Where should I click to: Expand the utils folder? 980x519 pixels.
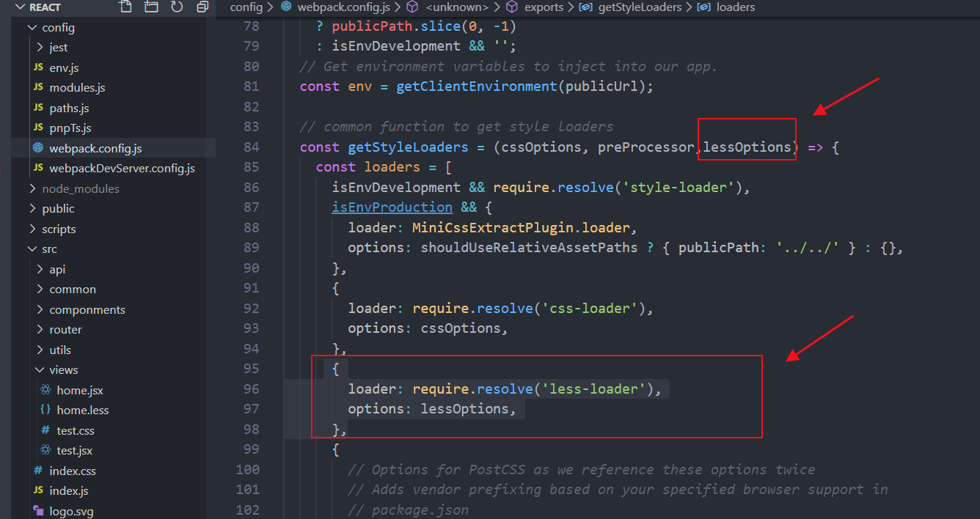pos(40,350)
